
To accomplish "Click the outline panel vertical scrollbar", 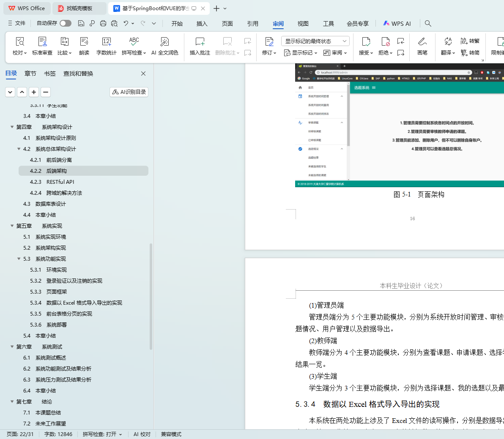I will 151,296.
